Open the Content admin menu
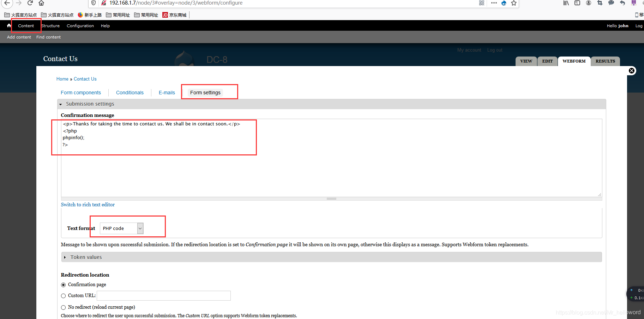This screenshot has width=644, height=319. point(26,26)
